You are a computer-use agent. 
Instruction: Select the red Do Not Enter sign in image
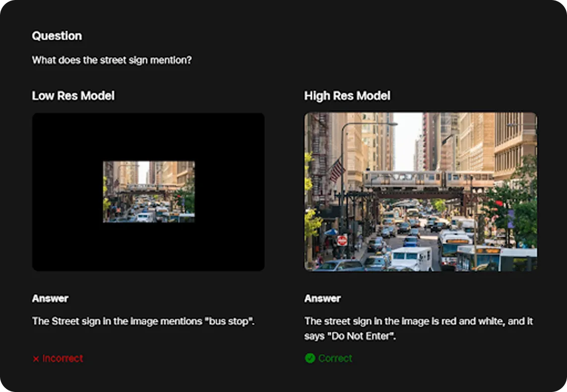click(342, 241)
